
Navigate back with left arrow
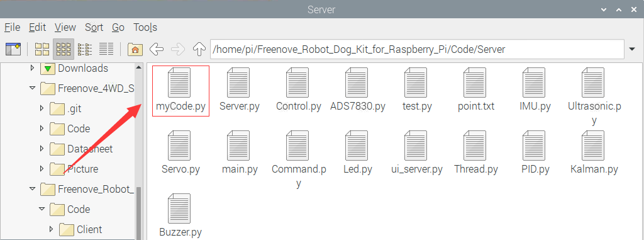157,49
